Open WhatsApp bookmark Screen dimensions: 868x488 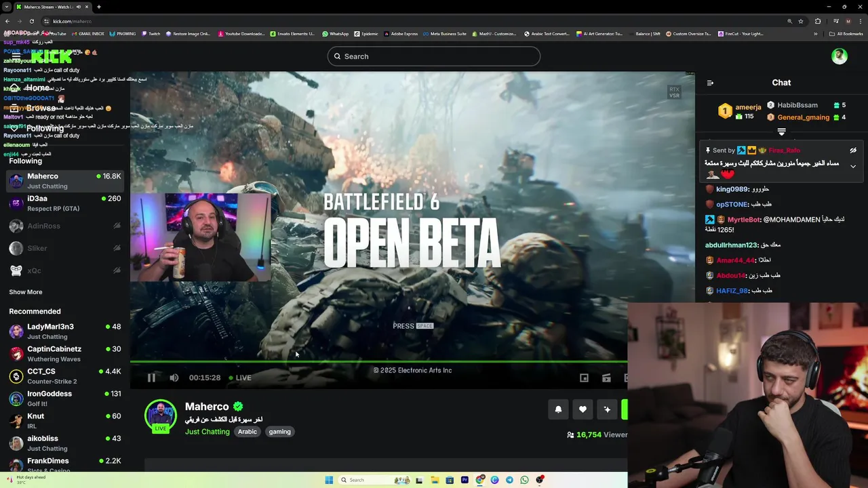pos(336,34)
